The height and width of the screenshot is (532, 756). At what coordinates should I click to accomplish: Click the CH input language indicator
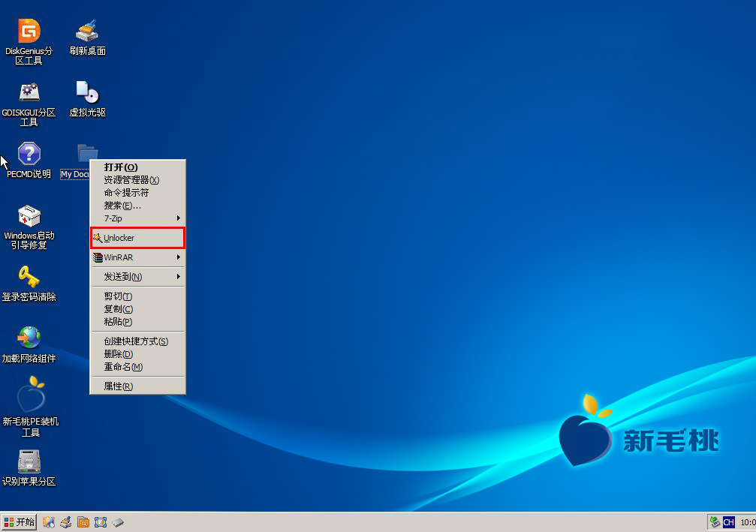point(728,522)
